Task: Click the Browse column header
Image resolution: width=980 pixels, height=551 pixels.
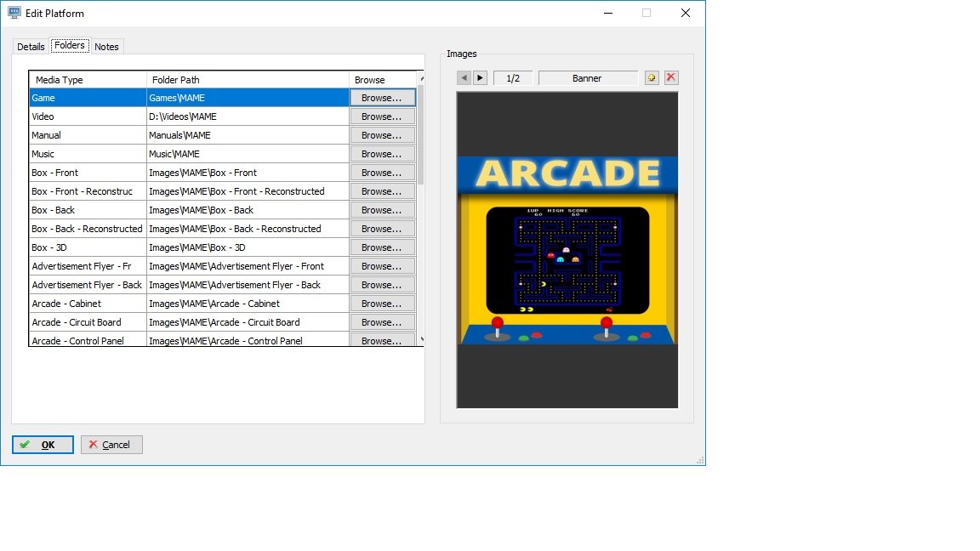Action: click(383, 80)
